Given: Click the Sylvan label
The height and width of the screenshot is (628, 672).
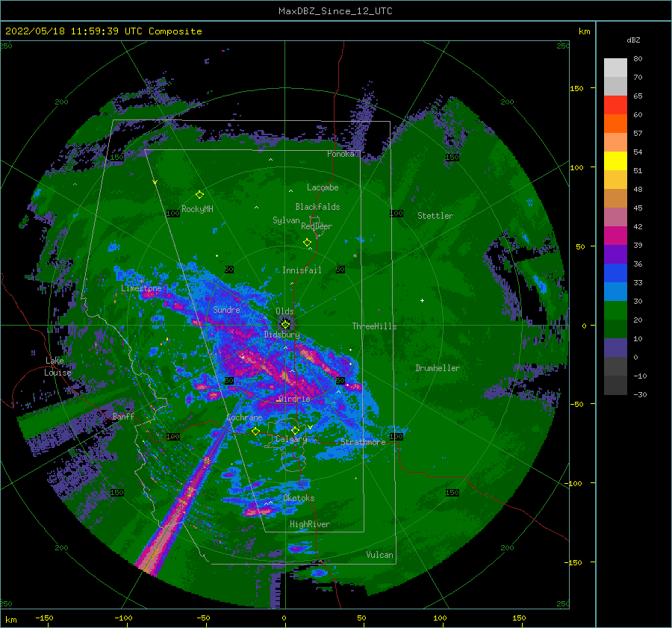Looking at the screenshot, I should coord(286,220).
